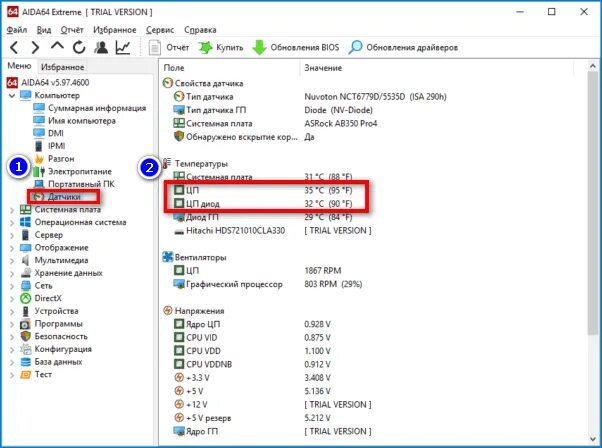Viewport: 602px width, 448px height.
Task: Click the vertical scrollbar up arrow
Action: tap(593, 67)
